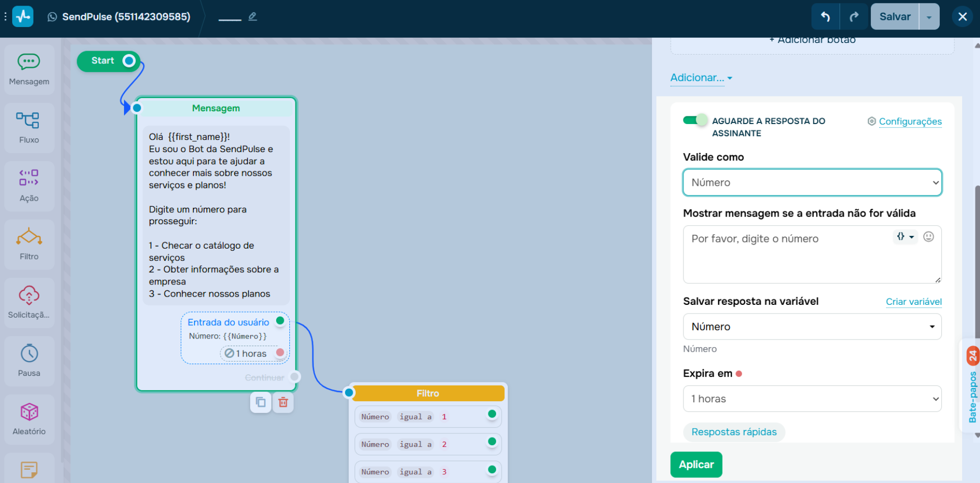The height and width of the screenshot is (483, 980).
Task: Delete the Mensagem block
Action: click(x=283, y=402)
